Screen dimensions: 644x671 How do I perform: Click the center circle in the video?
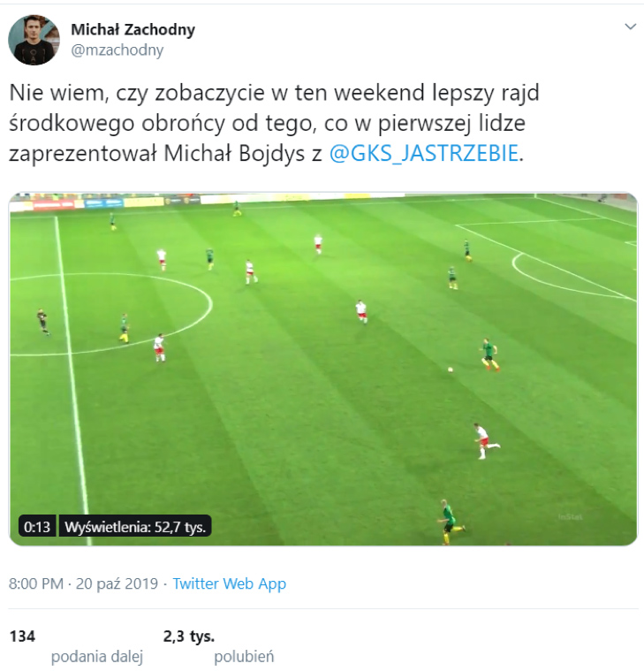[111, 315]
